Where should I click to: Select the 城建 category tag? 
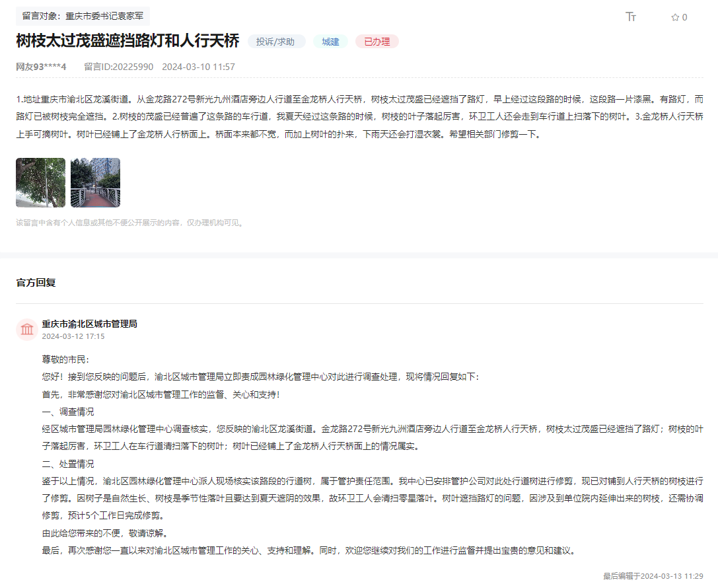tap(330, 41)
